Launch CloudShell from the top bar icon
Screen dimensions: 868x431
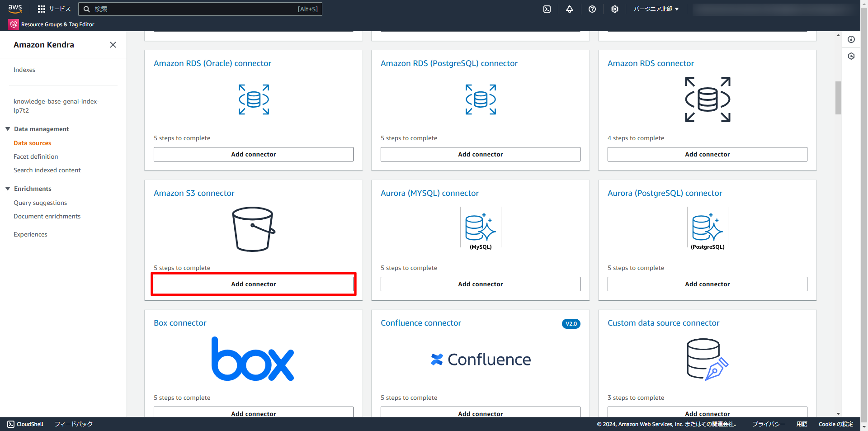click(x=547, y=9)
